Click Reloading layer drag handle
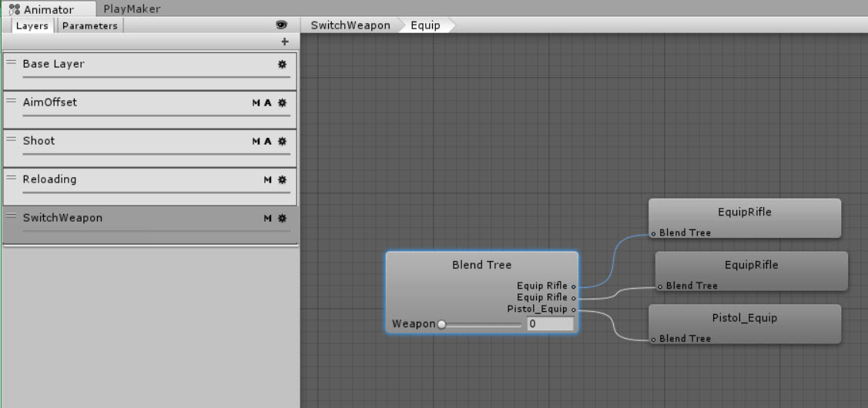The width and height of the screenshot is (868, 408). click(x=11, y=178)
